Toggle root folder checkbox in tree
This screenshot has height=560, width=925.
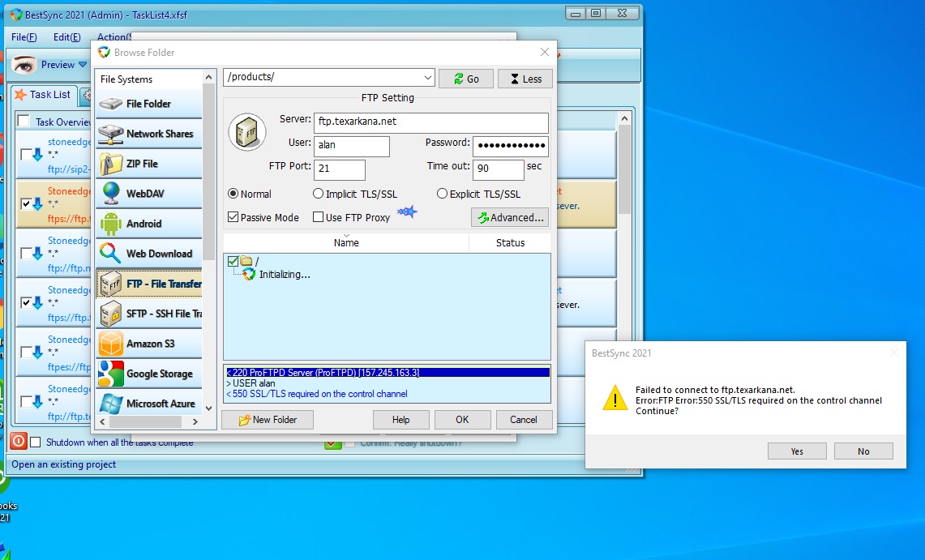233,261
